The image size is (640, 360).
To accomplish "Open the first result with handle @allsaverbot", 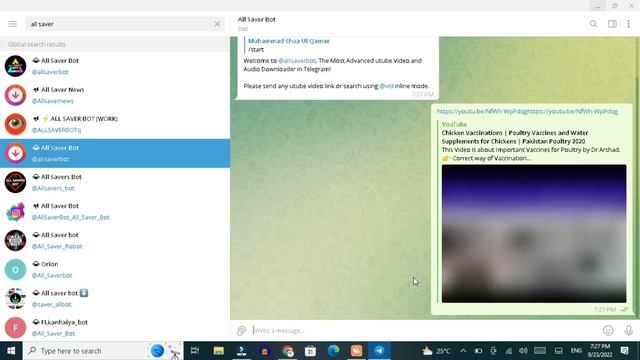I will (x=115, y=66).
